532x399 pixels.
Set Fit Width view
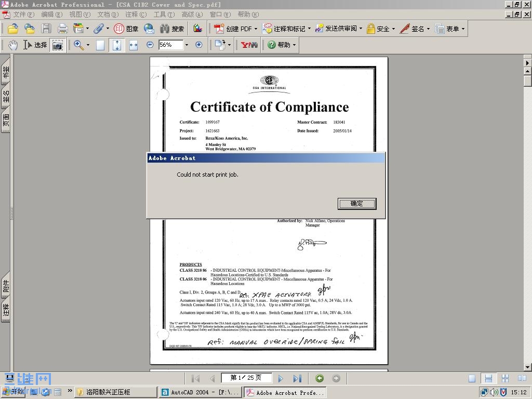[134, 45]
